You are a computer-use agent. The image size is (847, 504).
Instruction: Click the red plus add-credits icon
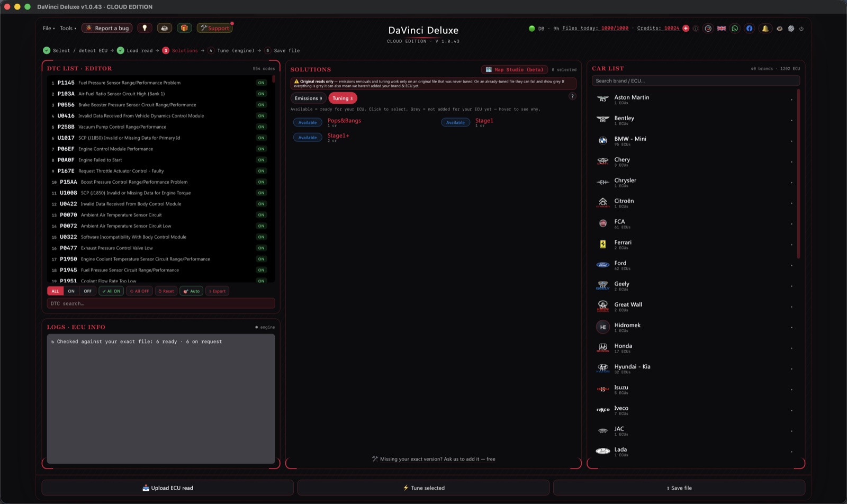[686, 29]
